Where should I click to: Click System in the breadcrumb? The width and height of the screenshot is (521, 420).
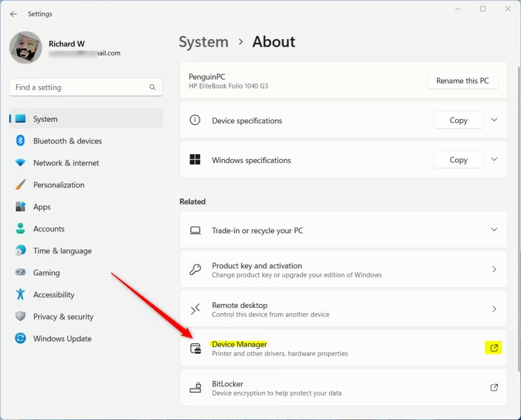[x=204, y=42]
